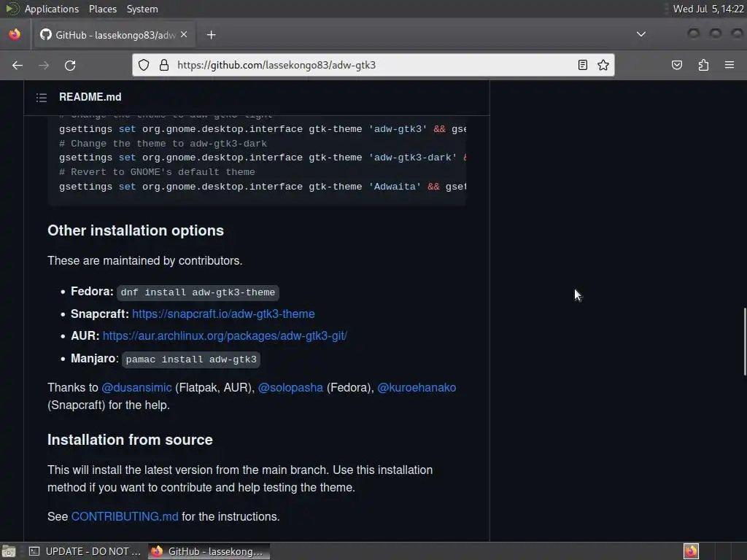This screenshot has height=560, width=747.
Task: Click the README.md header title
Action: [x=90, y=97]
